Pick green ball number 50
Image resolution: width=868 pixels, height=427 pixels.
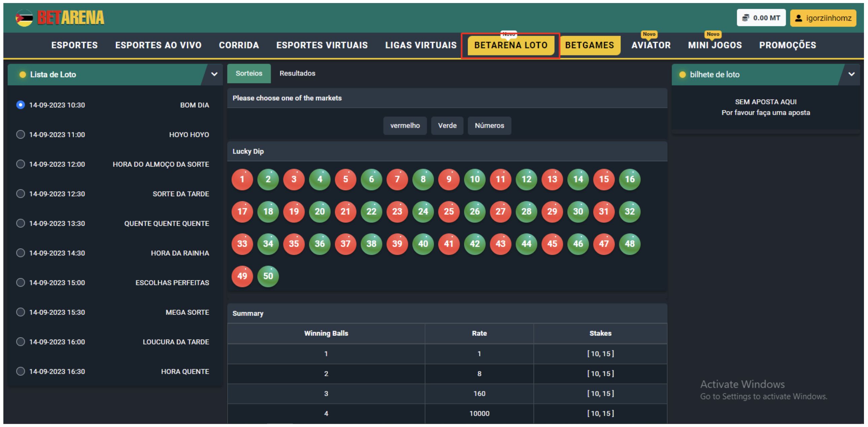(x=268, y=276)
